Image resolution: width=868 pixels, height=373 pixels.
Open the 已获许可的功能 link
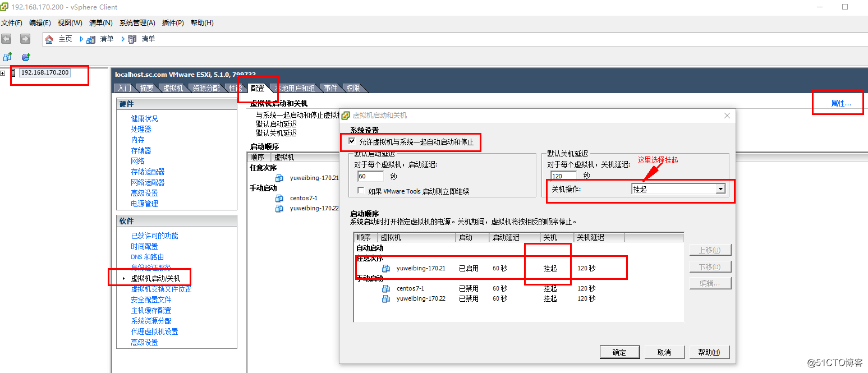[154, 236]
